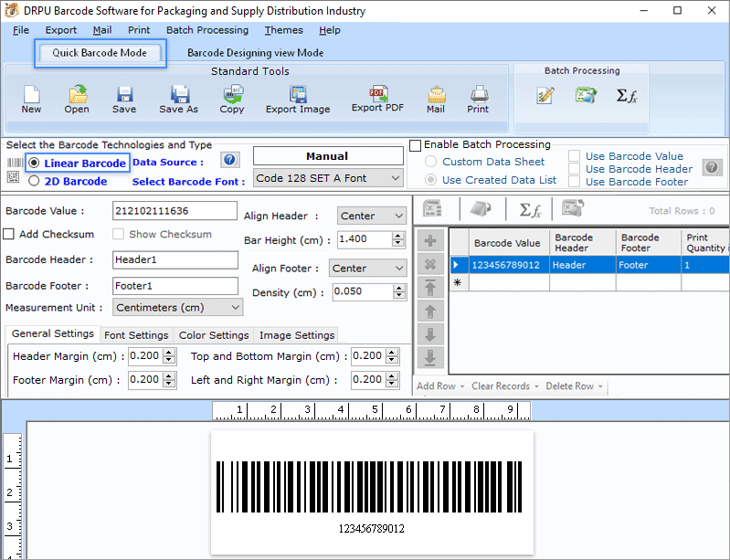Click the Barcode Footer input field

point(175,286)
